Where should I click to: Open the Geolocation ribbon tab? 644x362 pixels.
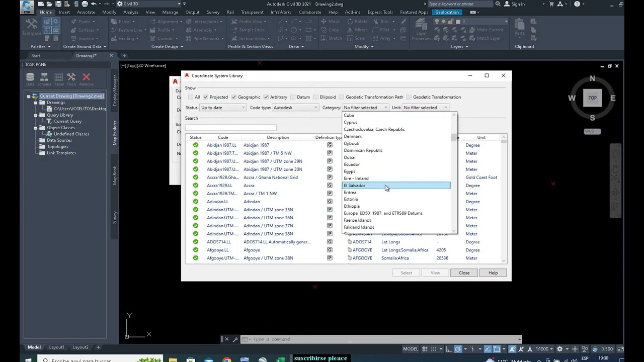coord(447,12)
